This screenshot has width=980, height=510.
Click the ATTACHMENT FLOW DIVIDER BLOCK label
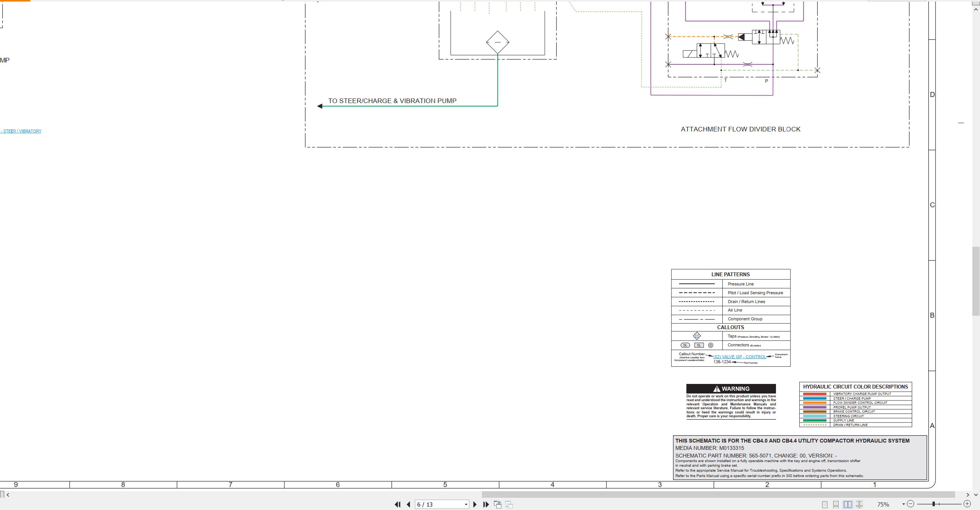(x=740, y=129)
